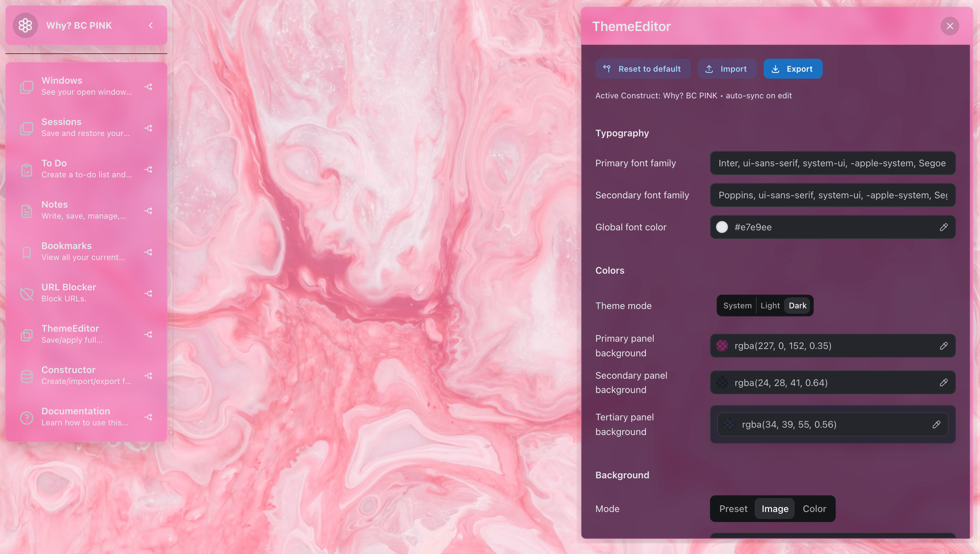Screen dimensions: 980x554
Task: Click the Global font color white swatch
Action: click(722, 227)
